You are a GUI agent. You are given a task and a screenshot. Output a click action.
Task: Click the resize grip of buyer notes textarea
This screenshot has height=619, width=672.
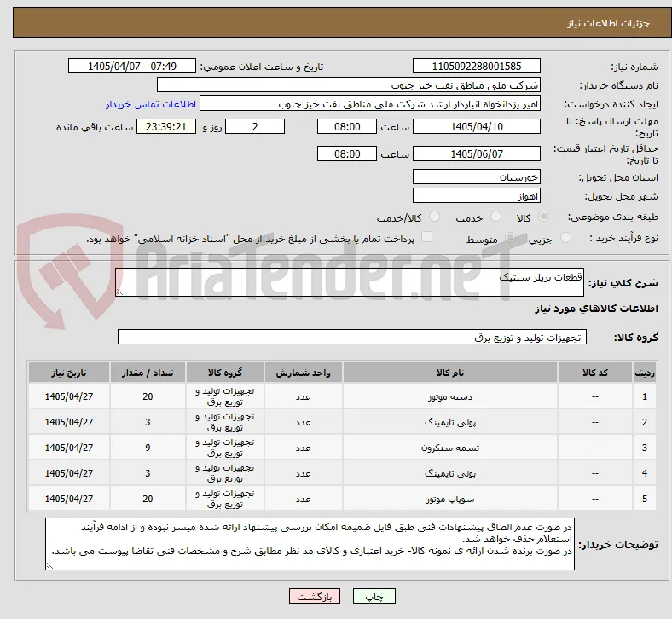pyautogui.click(x=49, y=566)
